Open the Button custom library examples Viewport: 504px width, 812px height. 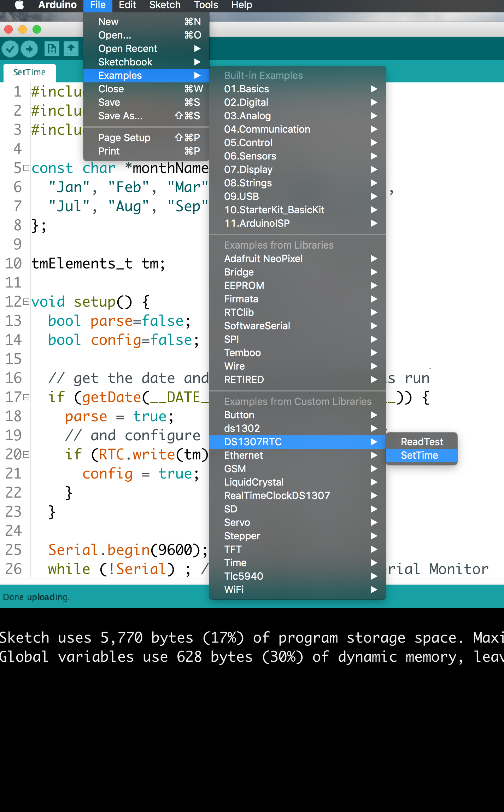click(298, 415)
